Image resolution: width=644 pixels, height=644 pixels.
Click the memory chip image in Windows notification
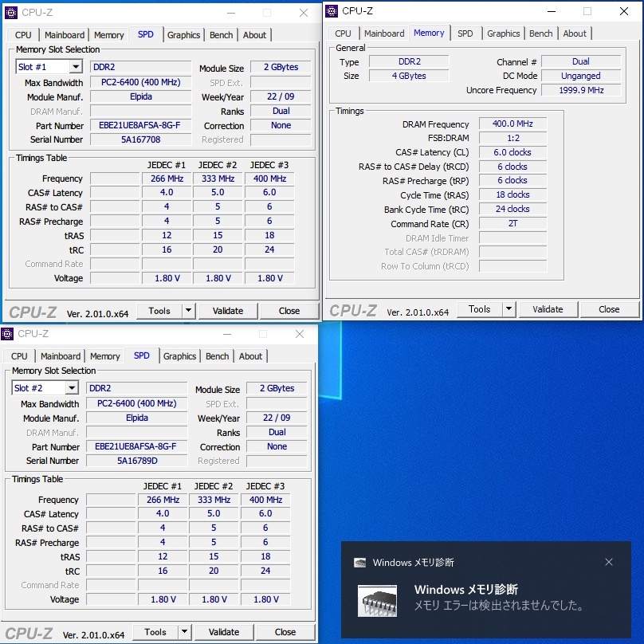click(377, 601)
